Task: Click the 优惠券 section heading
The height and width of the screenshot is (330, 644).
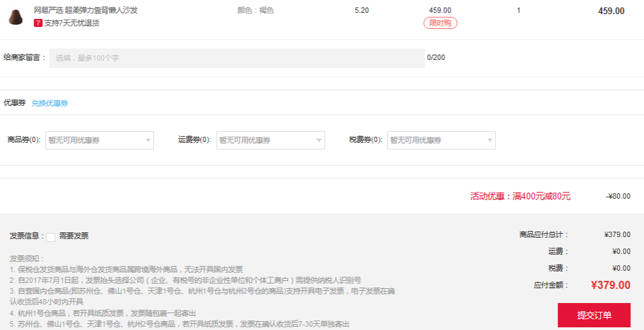Action: [x=14, y=102]
